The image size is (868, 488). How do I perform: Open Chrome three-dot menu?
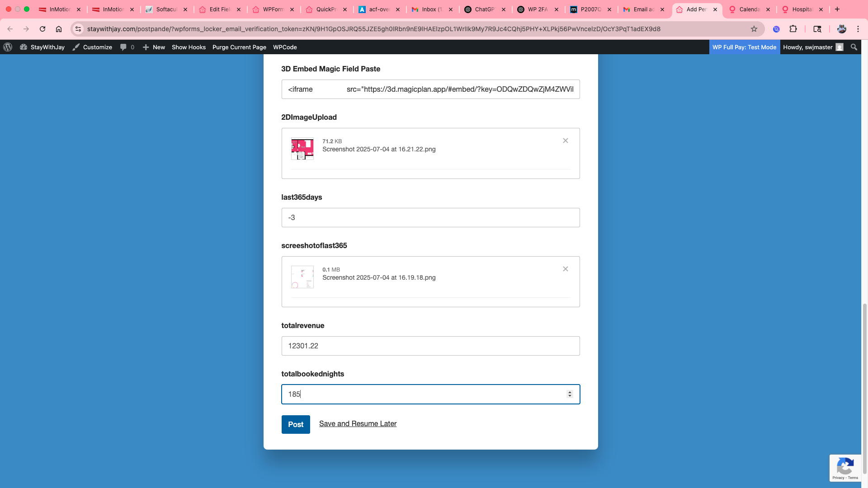tap(858, 29)
